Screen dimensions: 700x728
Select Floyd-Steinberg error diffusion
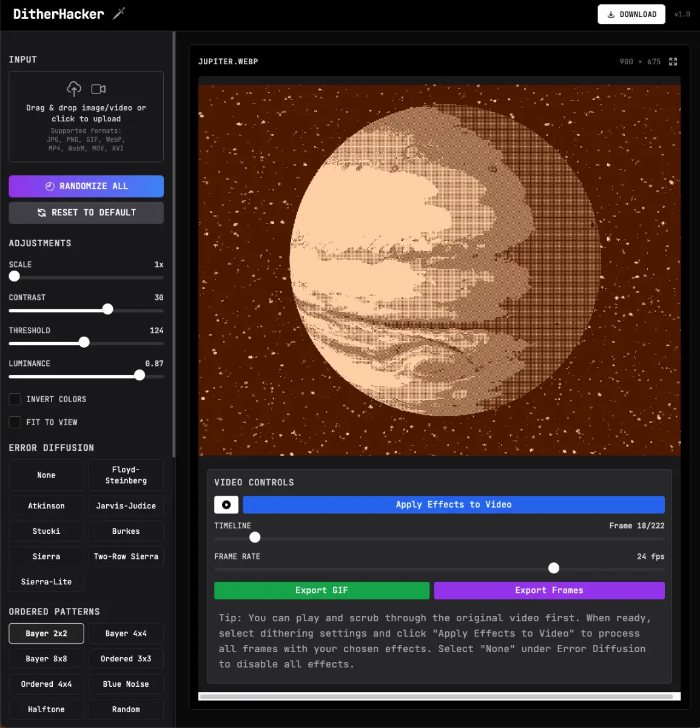coord(126,474)
